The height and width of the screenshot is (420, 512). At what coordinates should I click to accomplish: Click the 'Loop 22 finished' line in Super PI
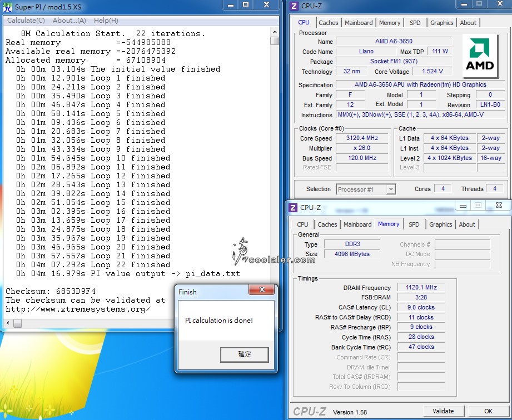click(x=93, y=264)
